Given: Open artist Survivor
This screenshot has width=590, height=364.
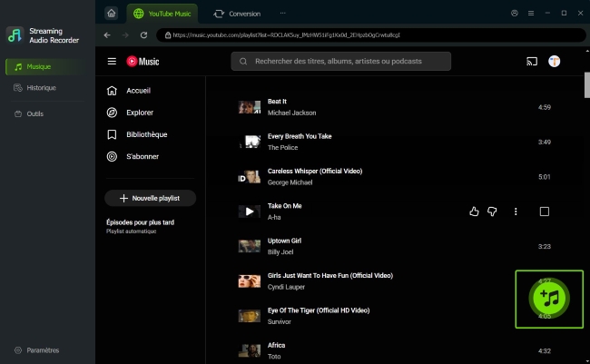Looking at the screenshot, I should tap(280, 322).
